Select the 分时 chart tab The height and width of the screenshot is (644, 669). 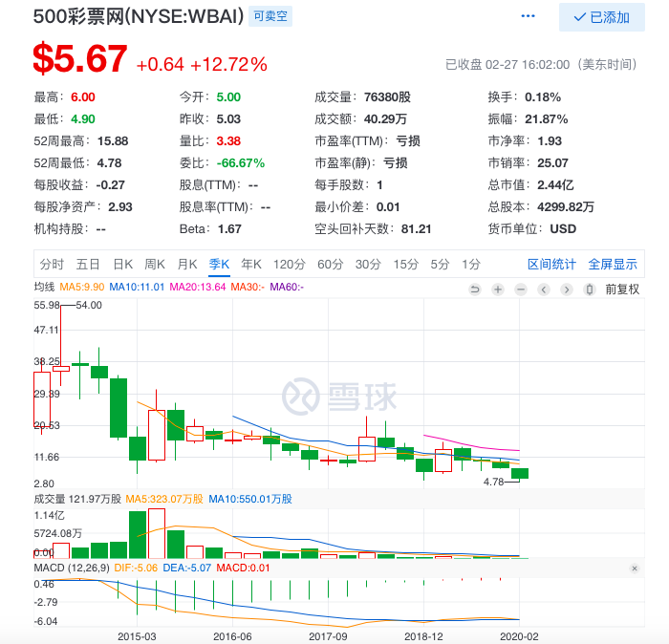point(52,264)
